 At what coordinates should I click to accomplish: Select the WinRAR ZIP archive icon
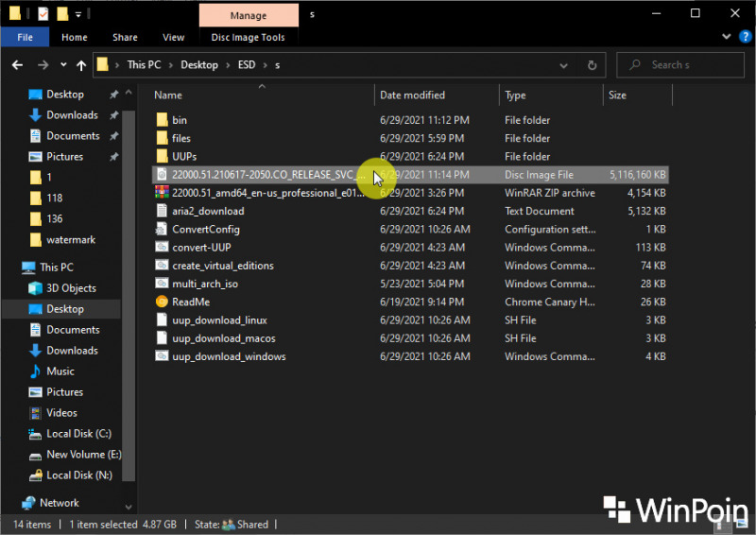(162, 193)
